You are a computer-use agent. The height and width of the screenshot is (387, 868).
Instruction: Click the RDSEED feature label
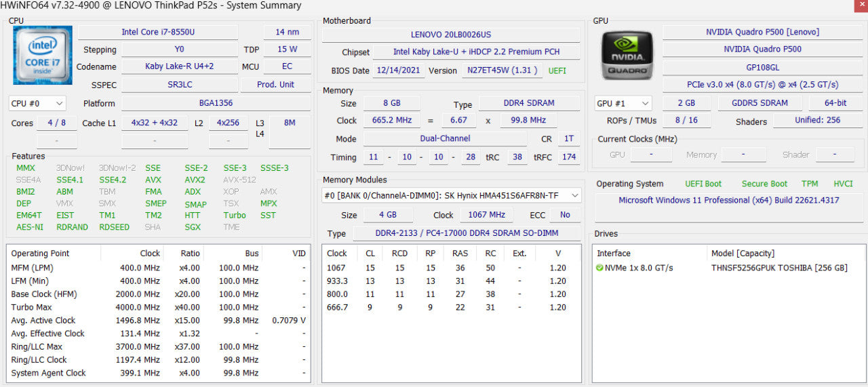(114, 227)
